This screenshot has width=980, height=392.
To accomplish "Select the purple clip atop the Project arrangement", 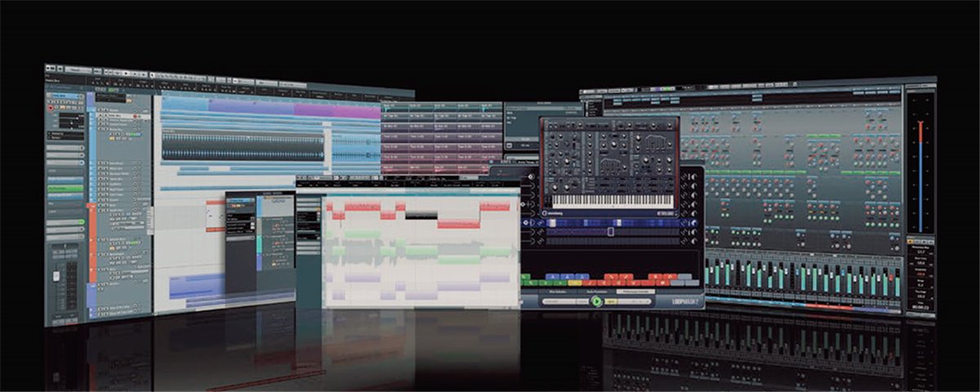I will coord(251,106).
